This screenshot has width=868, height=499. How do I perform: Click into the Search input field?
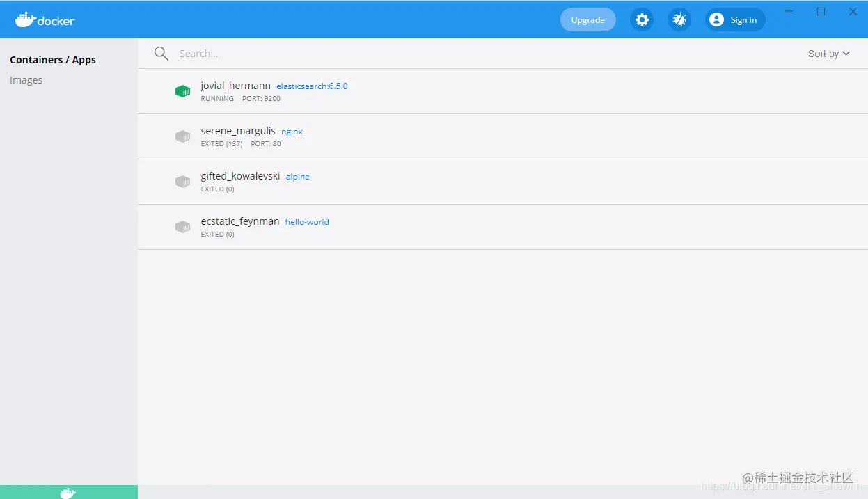[487, 54]
